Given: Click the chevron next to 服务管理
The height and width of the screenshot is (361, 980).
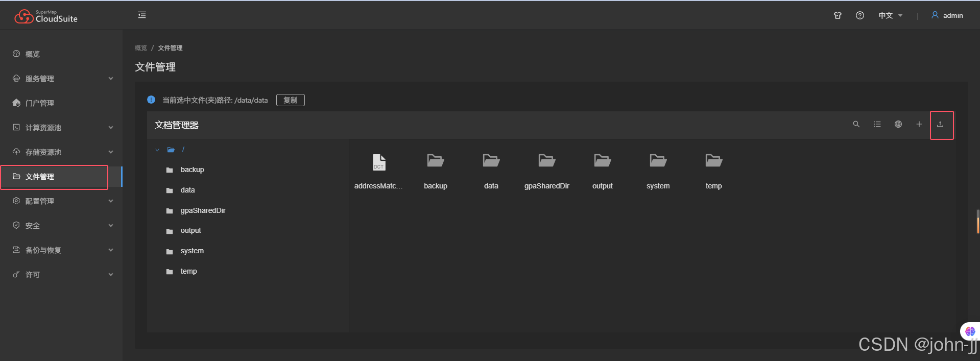Looking at the screenshot, I should pyautogui.click(x=111, y=79).
